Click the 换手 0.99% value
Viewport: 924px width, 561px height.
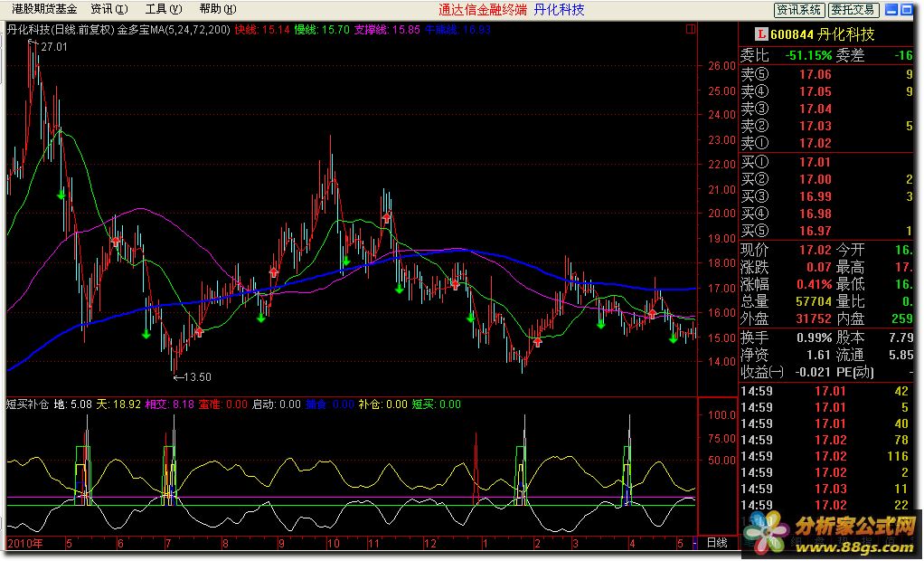click(x=815, y=338)
